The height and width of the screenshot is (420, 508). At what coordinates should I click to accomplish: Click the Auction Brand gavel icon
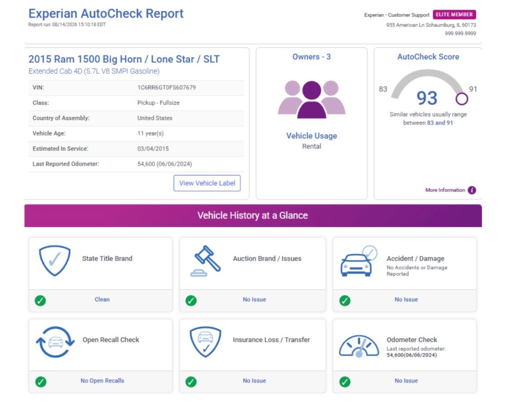[x=205, y=261]
